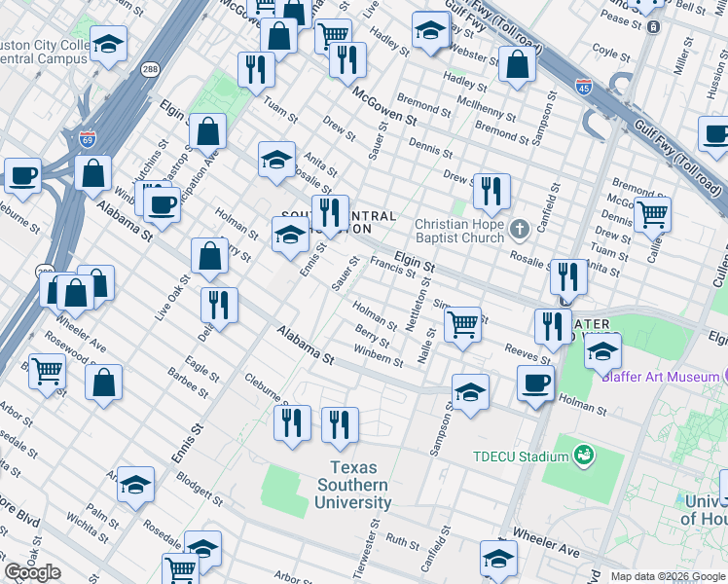Click the restaurant marker near Anita St east
728x584 pixels.
(568, 279)
